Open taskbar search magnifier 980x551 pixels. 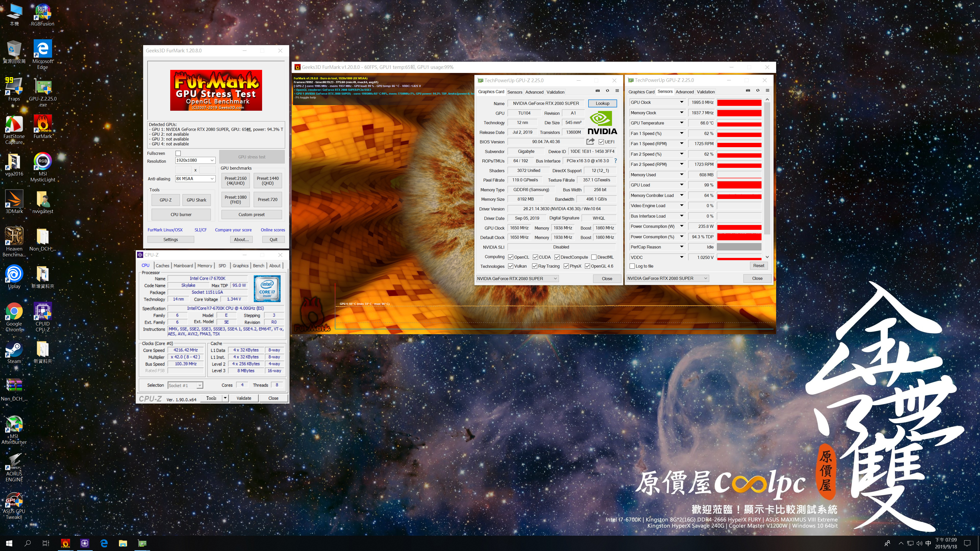tap(27, 543)
